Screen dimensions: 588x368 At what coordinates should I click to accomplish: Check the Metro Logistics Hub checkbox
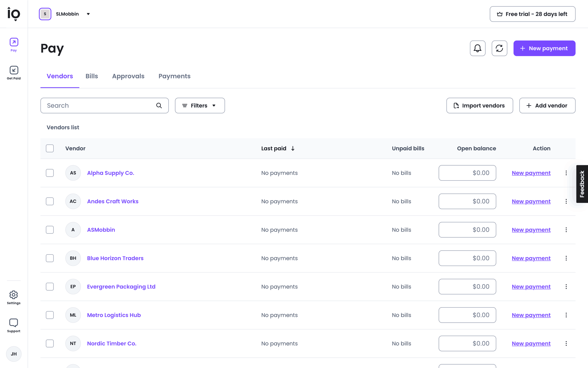coord(50,315)
